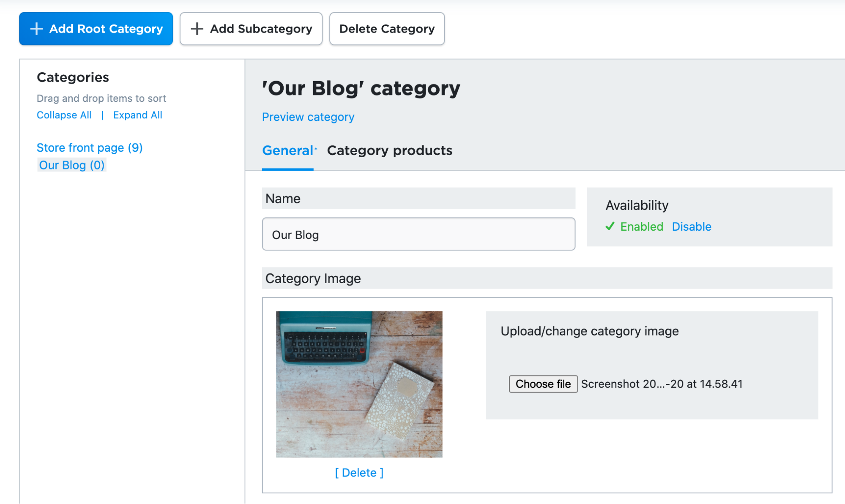Add a new root category
Viewport: 845px width, 504px height.
pos(96,29)
